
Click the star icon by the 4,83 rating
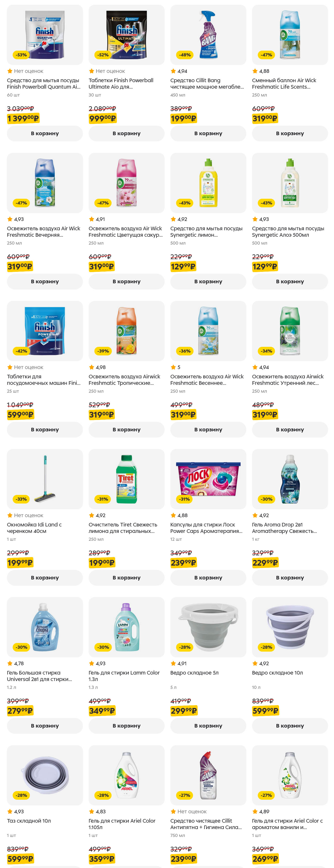[91, 811]
